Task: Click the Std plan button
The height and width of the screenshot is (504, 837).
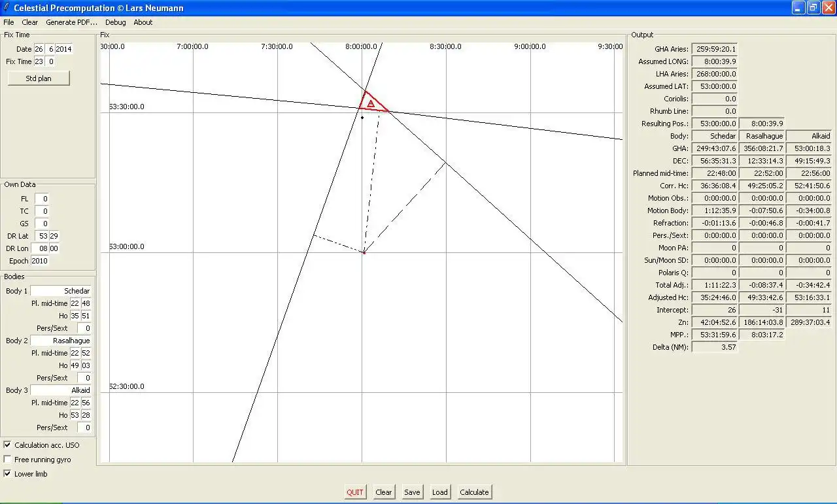Action: click(39, 78)
